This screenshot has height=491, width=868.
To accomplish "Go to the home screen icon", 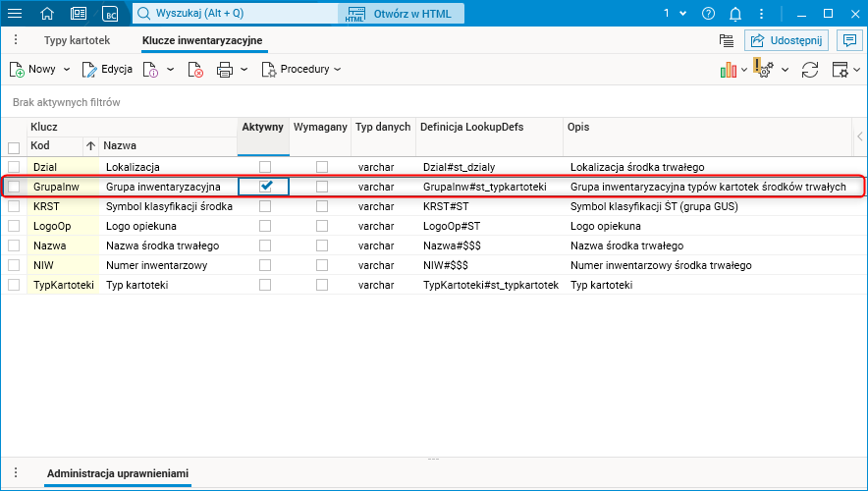I will 47,14.
